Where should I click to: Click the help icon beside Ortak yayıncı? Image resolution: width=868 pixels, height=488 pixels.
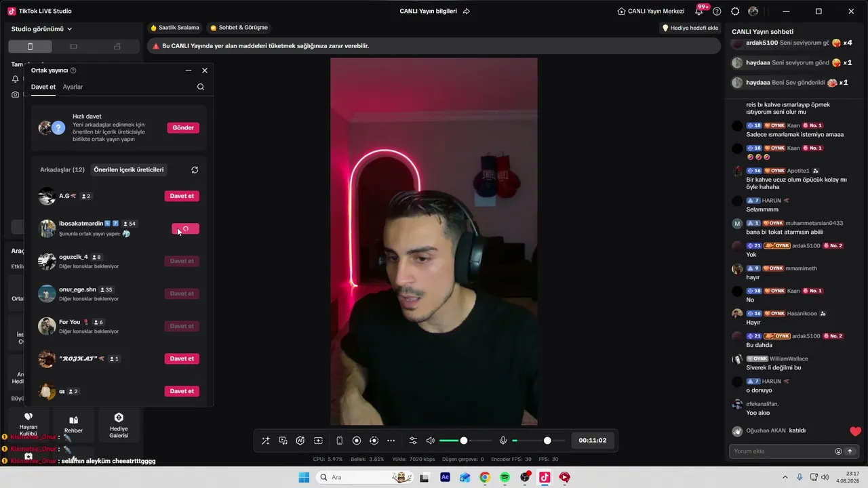(x=73, y=70)
